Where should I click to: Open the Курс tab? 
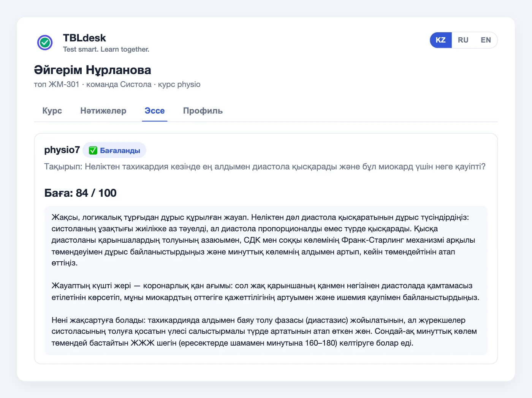click(52, 111)
